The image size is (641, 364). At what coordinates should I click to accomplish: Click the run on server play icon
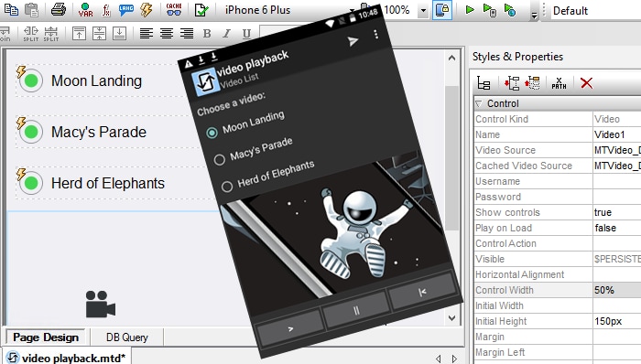click(x=509, y=10)
